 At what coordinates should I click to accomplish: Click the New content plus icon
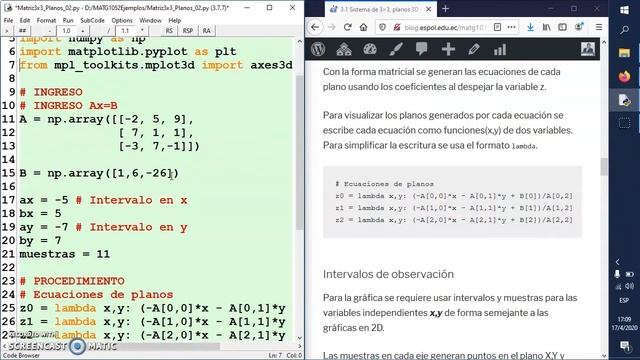[448, 49]
